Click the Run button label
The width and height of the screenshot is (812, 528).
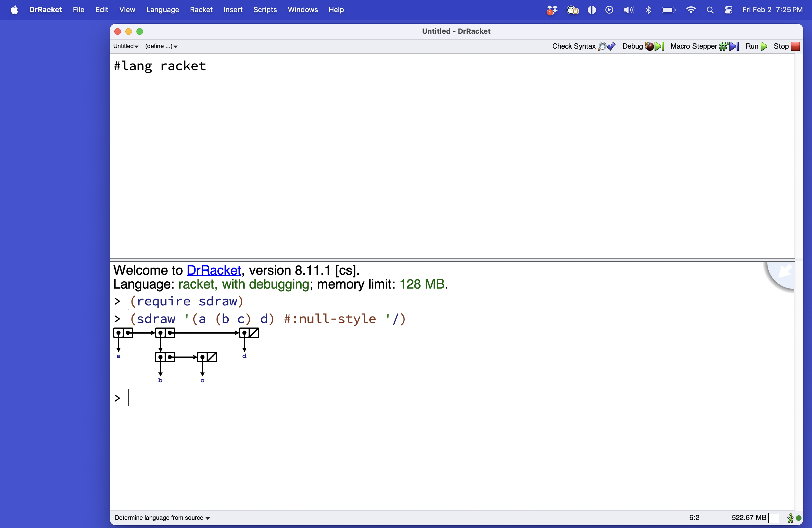point(752,46)
